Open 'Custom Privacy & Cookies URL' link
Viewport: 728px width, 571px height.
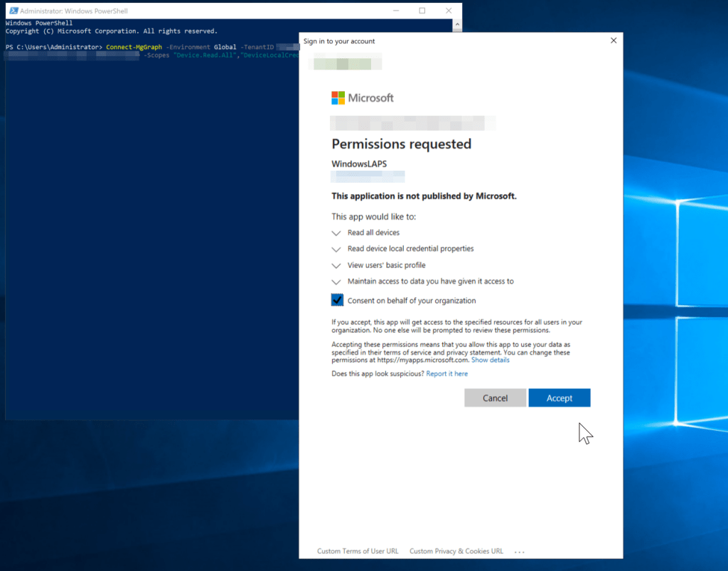[456, 551]
